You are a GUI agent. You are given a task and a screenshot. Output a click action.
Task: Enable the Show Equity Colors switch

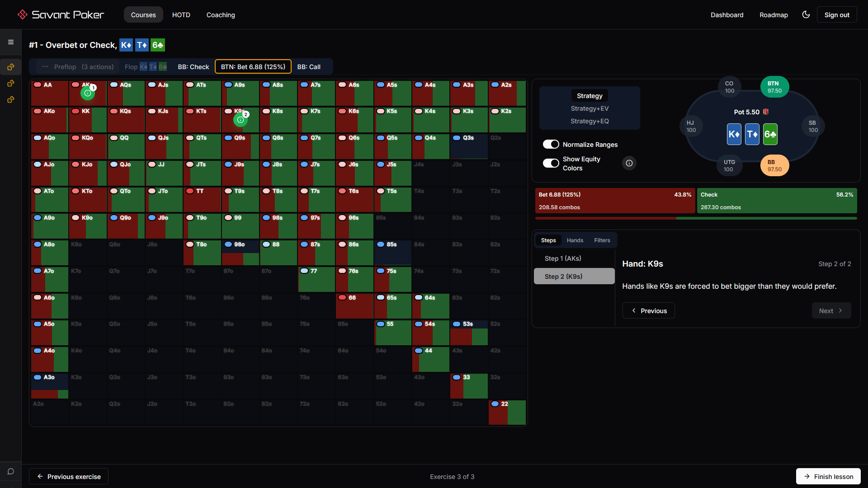[551, 163]
